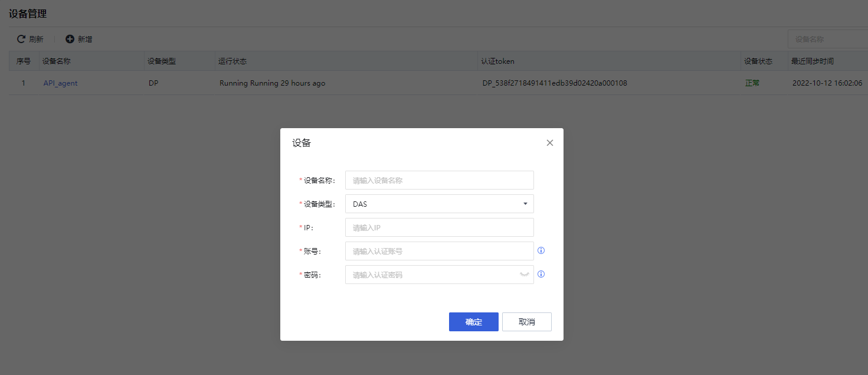Open the API_agent device link
868x375 pixels.
60,83
